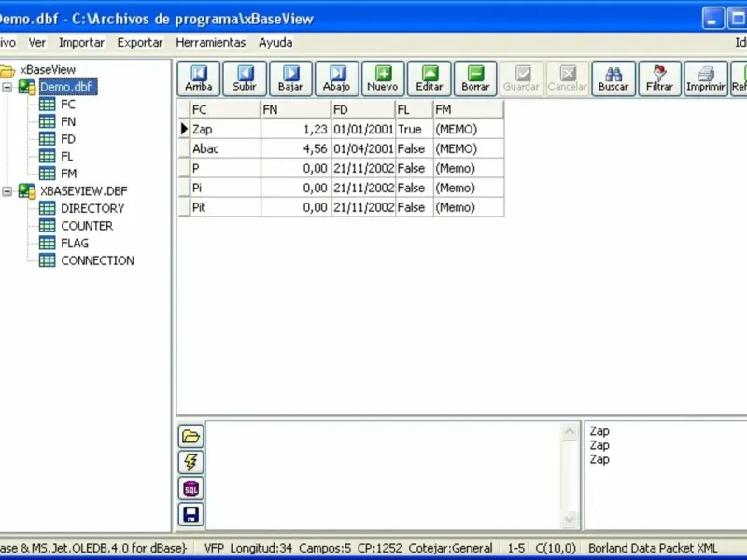Click the Demo.dbf database icon
This screenshot has width=747, height=560.
coord(27,87)
